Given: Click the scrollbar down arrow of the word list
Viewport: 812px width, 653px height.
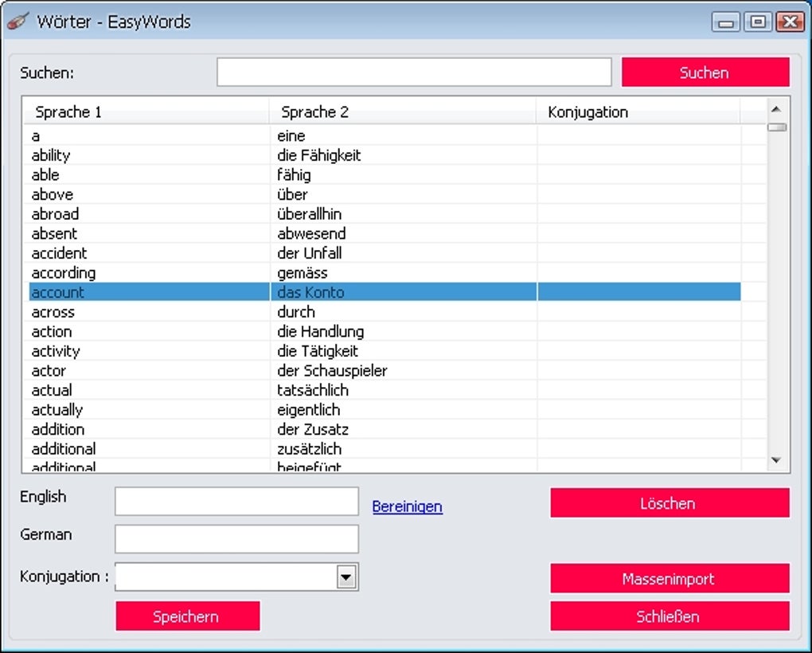Looking at the screenshot, I should point(776,459).
